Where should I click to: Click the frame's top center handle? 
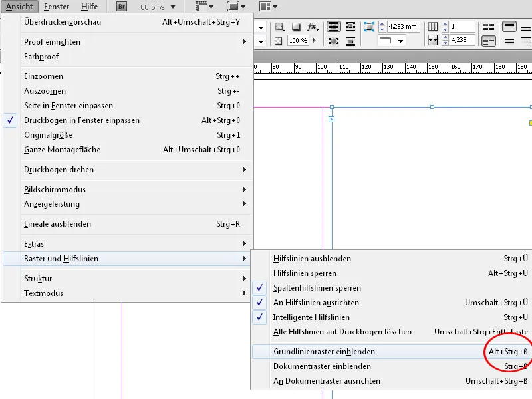pyautogui.click(x=432, y=107)
